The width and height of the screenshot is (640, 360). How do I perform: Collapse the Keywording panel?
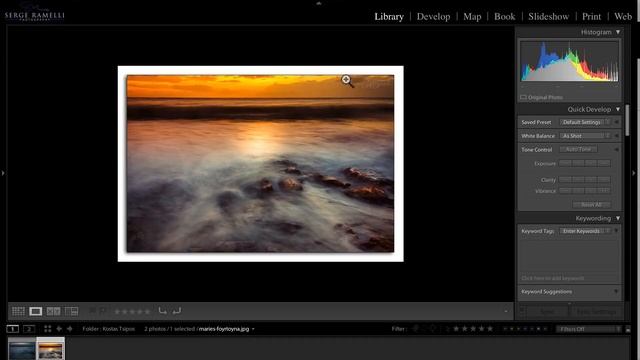pos(618,218)
